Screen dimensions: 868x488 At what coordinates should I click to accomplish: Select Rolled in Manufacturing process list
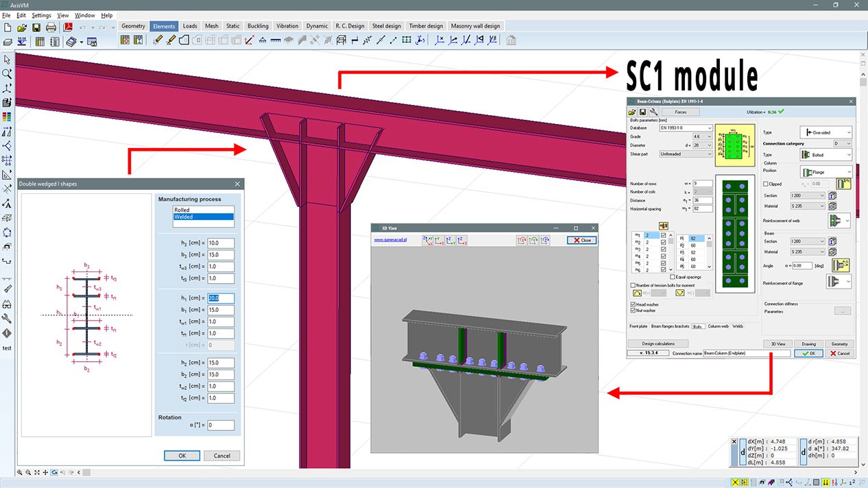pyautogui.click(x=204, y=210)
